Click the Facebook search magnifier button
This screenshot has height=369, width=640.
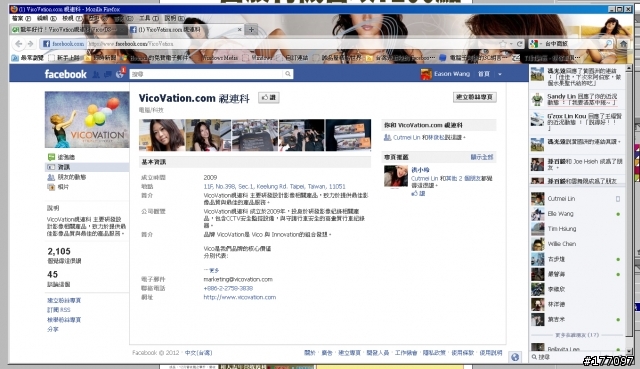click(288, 74)
